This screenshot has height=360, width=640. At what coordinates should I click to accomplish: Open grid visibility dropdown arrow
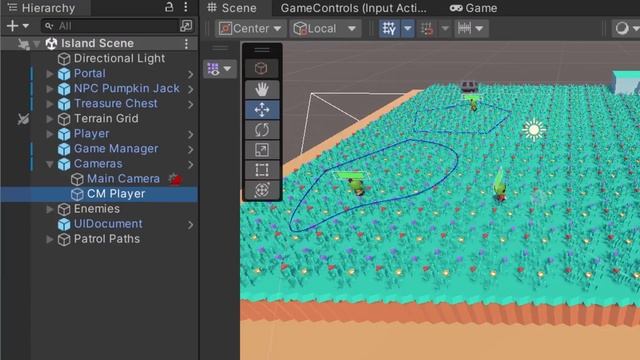coord(407,29)
